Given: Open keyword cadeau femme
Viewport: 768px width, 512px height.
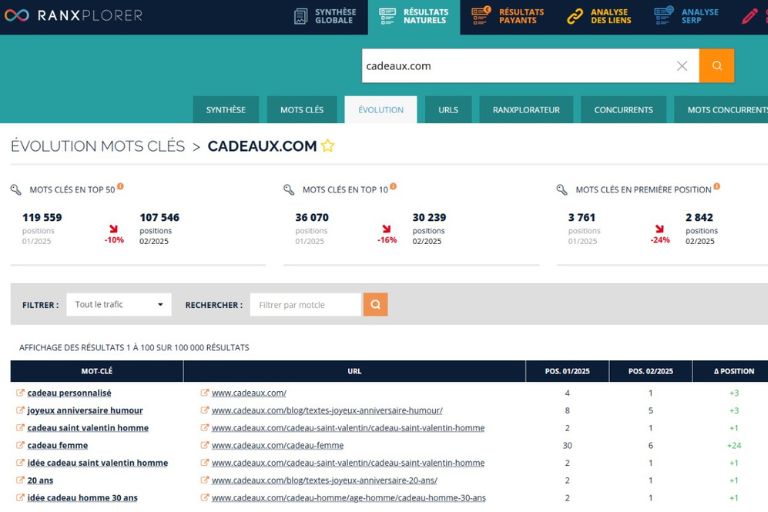Looking at the screenshot, I should [57, 445].
